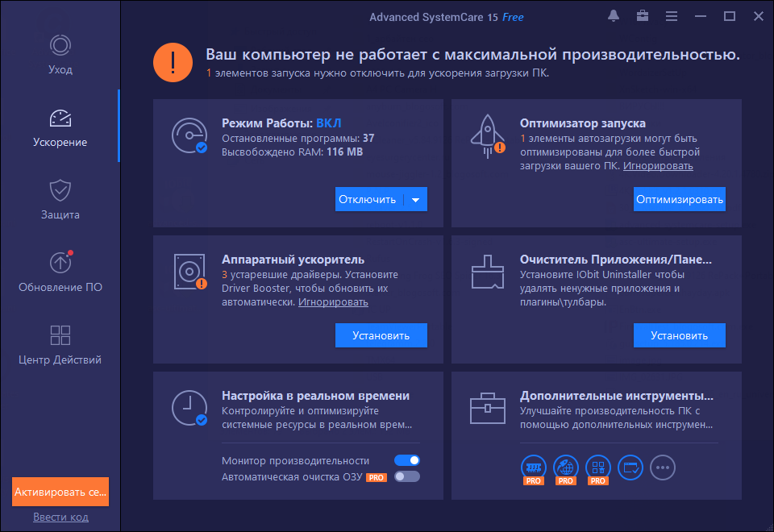Toggle Монитор производительности switch
Screen dimensions: 774x532
pyautogui.click(x=407, y=460)
